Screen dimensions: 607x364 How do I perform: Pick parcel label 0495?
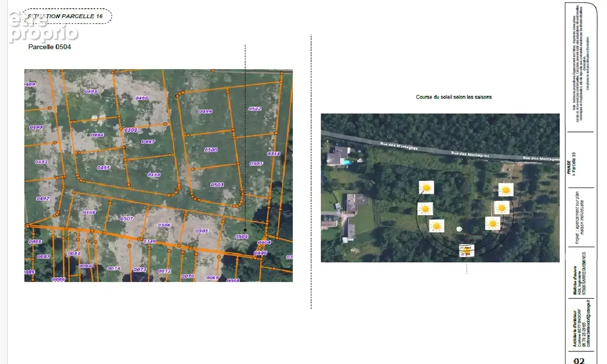(x=104, y=167)
